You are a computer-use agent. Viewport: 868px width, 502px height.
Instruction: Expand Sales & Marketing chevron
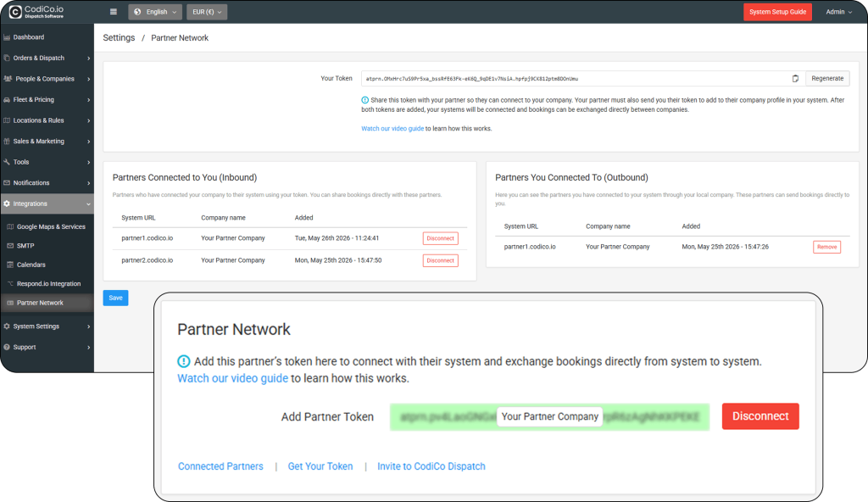[x=88, y=142]
